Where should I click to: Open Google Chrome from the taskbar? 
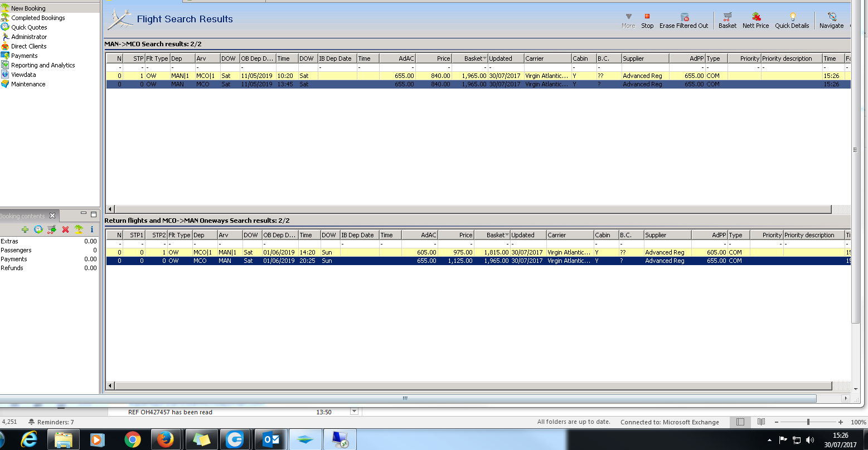click(132, 440)
